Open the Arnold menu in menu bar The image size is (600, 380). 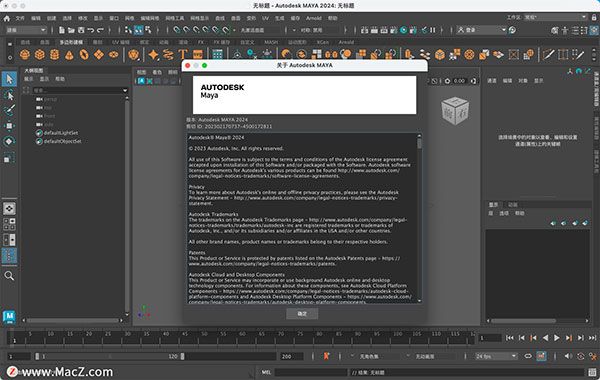314,18
